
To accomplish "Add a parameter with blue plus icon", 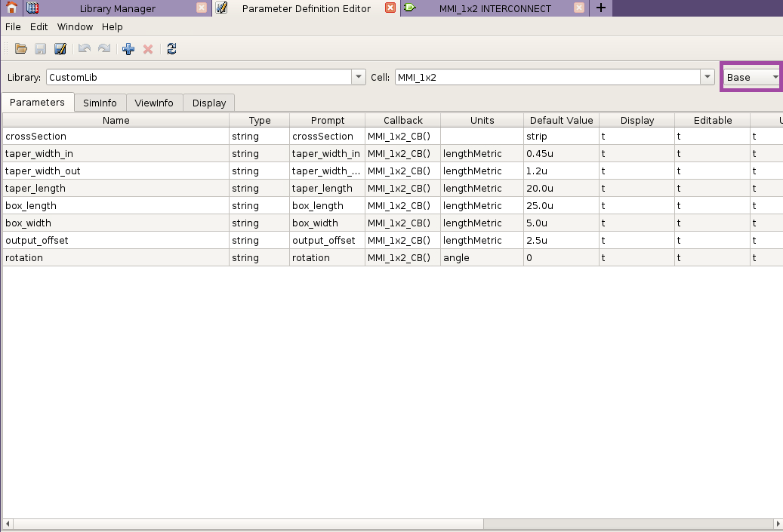I will point(128,49).
